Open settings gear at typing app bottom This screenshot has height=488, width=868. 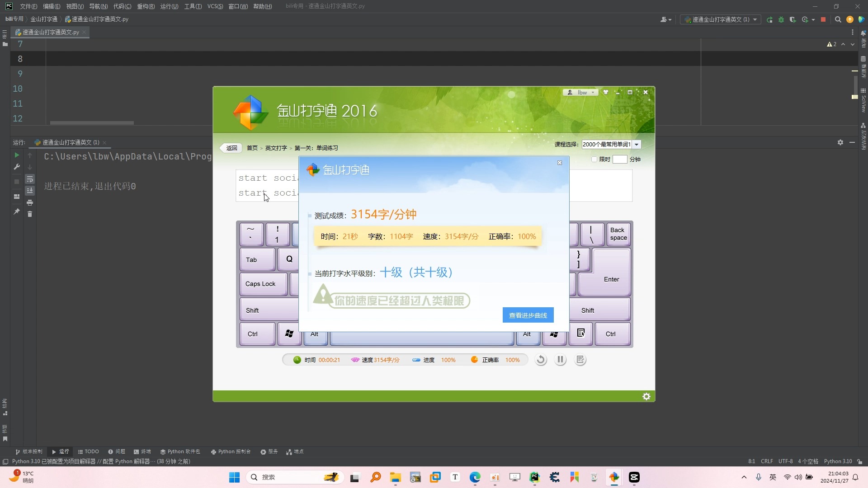point(646,396)
